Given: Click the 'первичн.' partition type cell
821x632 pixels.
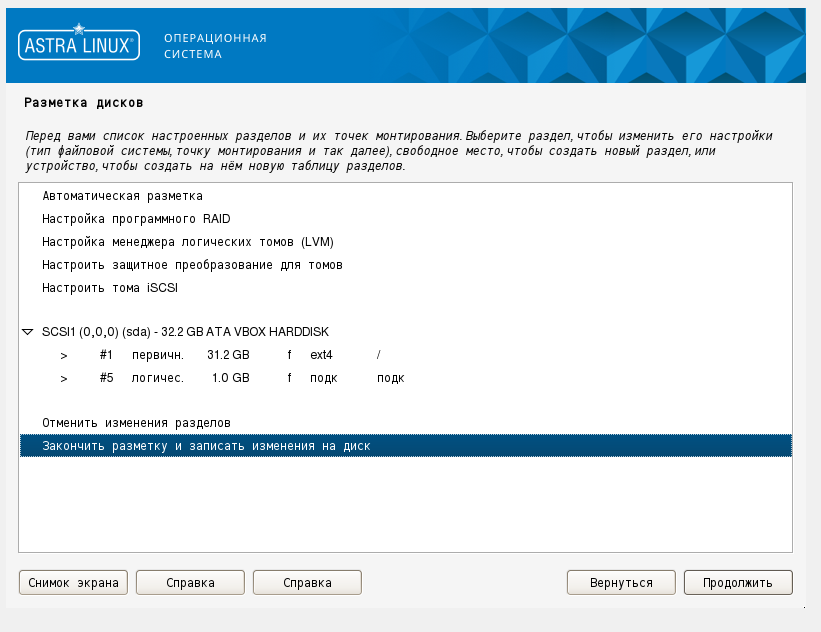Looking at the screenshot, I should pos(158,355).
